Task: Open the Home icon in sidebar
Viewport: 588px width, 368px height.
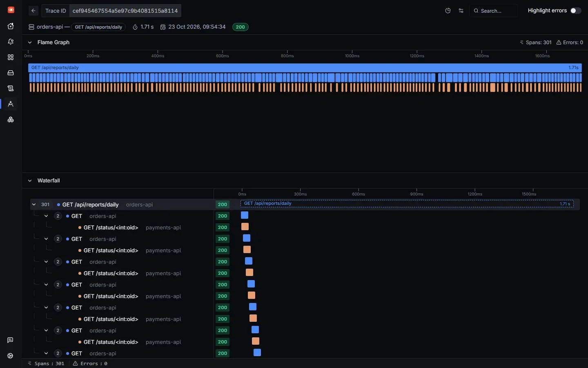Action: tap(11, 26)
